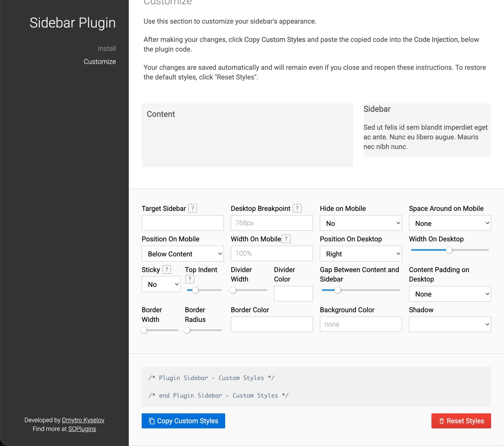Viewport: 504px width, 446px height.
Task: Click the Top Indent slider handle
Action: coord(195,290)
